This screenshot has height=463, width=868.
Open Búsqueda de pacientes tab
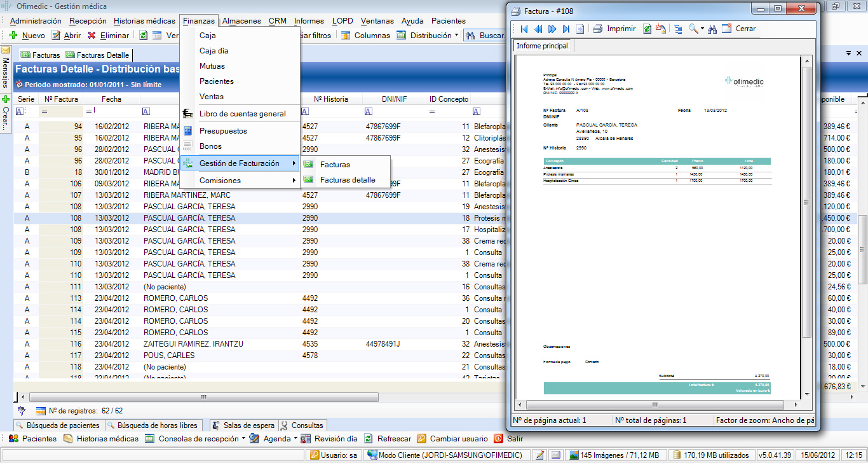pyautogui.click(x=59, y=425)
